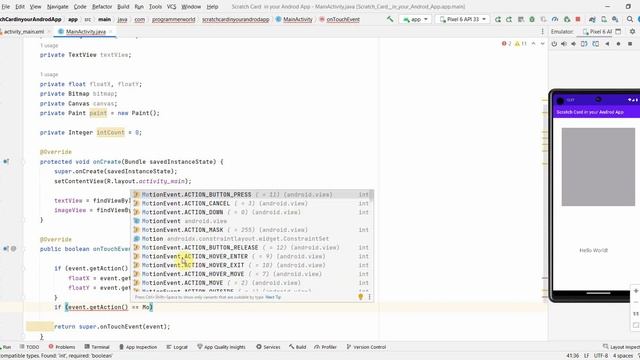The width and height of the screenshot is (640, 360).
Task: Open the Edit menu
Action: pyautogui.click(x=20, y=7)
